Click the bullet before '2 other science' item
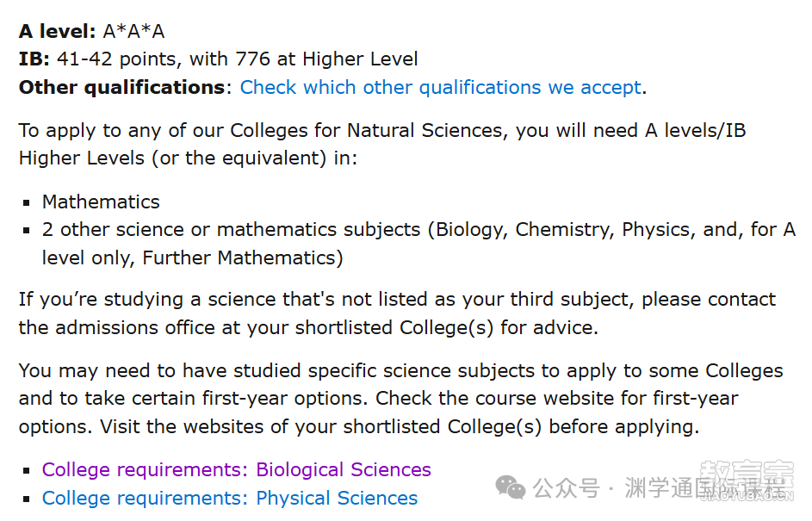The width and height of the screenshot is (812, 521). (27, 231)
